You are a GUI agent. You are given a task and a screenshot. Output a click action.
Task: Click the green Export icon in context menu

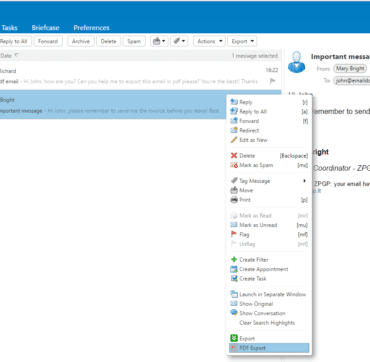234,338
